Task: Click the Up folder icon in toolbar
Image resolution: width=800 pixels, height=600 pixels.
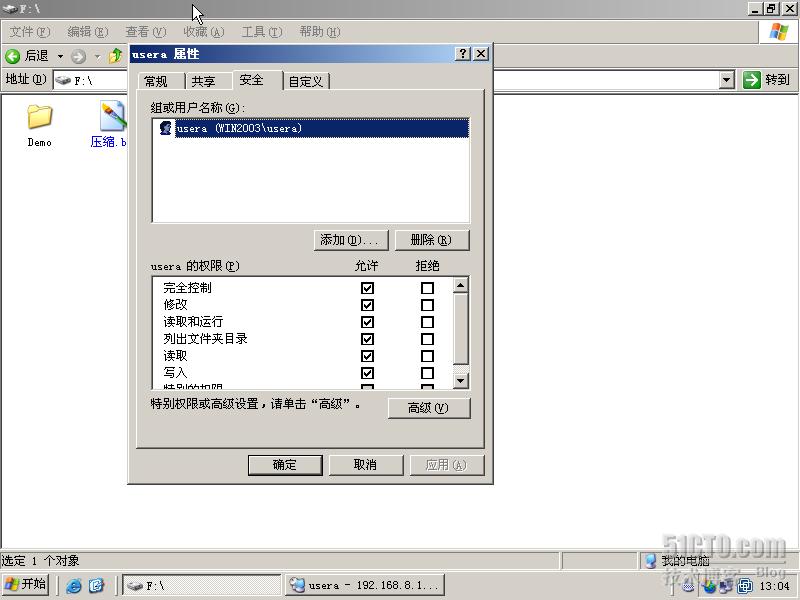Action: [x=116, y=55]
